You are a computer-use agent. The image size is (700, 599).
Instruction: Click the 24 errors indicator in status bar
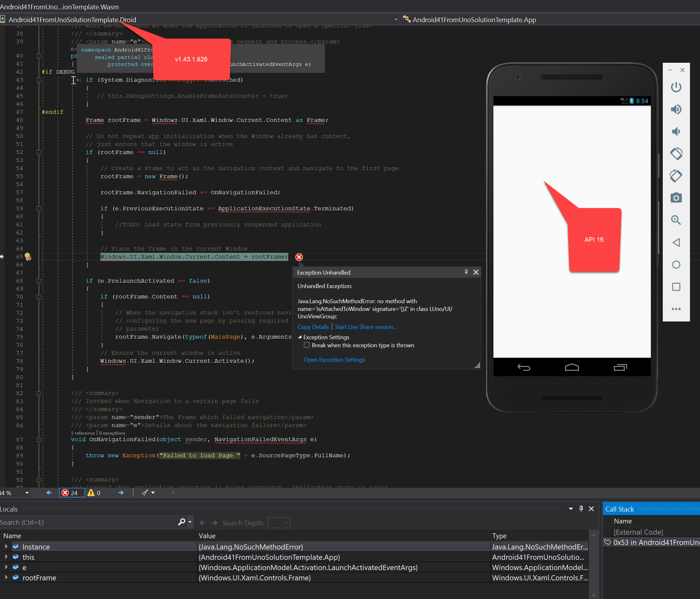pyautogui.click(x=71, y=493)
